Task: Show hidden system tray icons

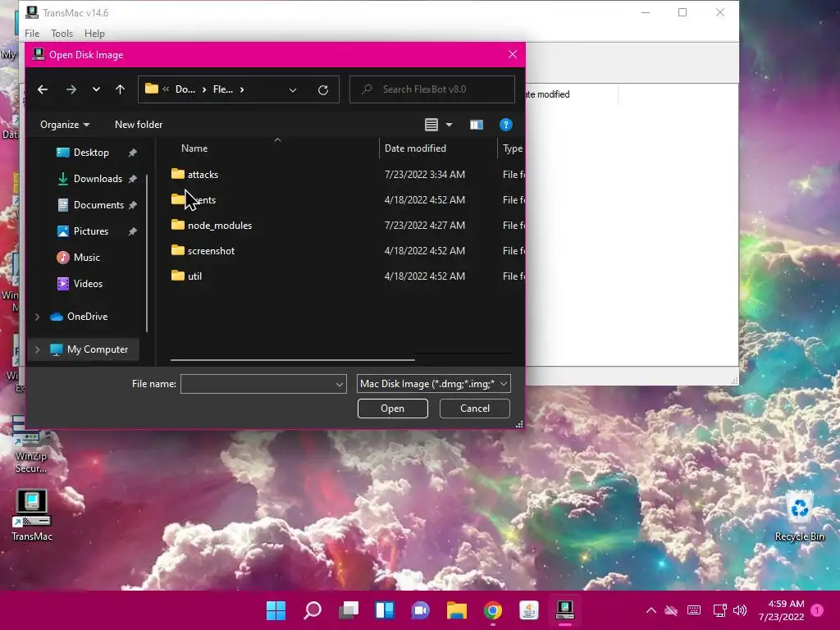Action: tap(651, 610)
